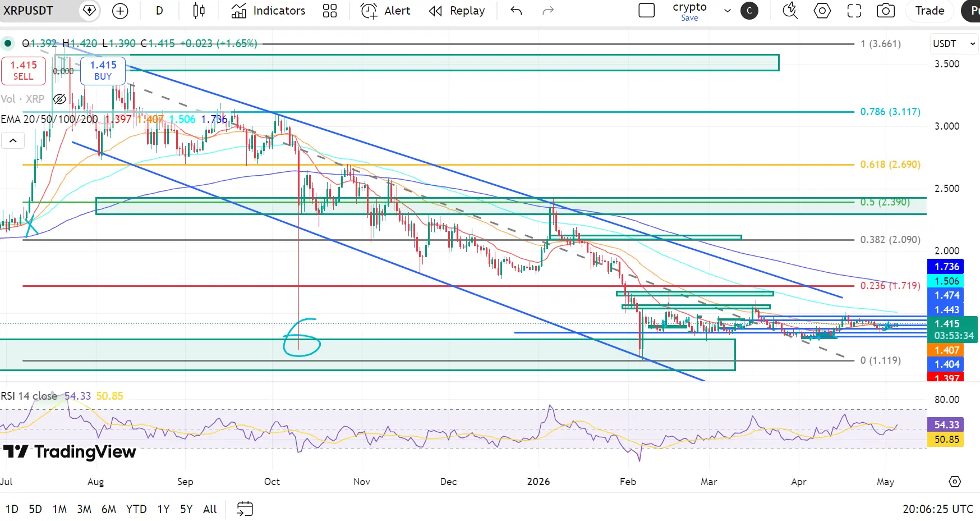Select the 6M time range
Image resolution: width=980 pixels, height=521 pixels.
point(109,509)
